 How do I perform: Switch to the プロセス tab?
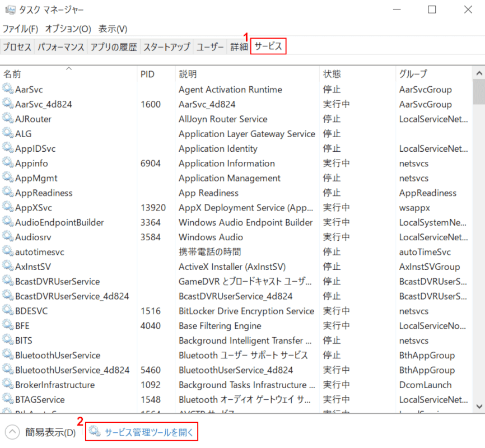pos(17,46)
